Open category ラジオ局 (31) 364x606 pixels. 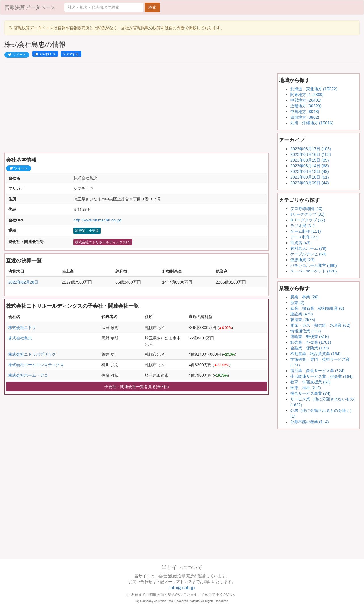click(302, 226)
